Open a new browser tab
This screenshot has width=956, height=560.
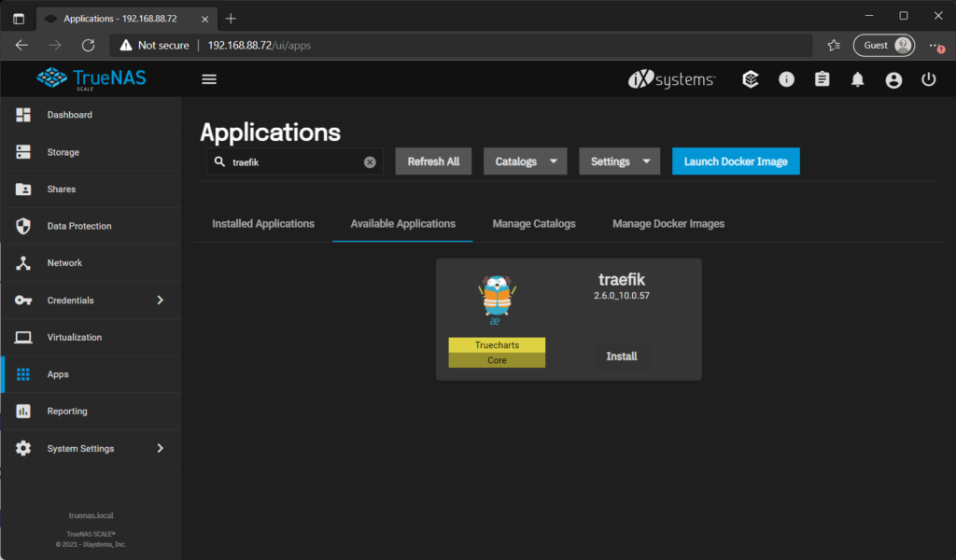click(231, 19)
